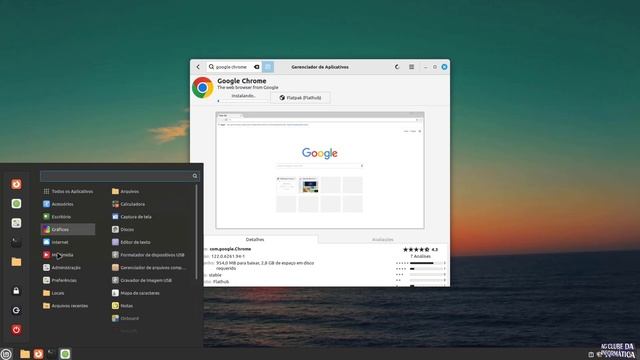The height and width of the screenshot is (360, 640).
Task: Click the Instalando button
Action: click(243, 96)
